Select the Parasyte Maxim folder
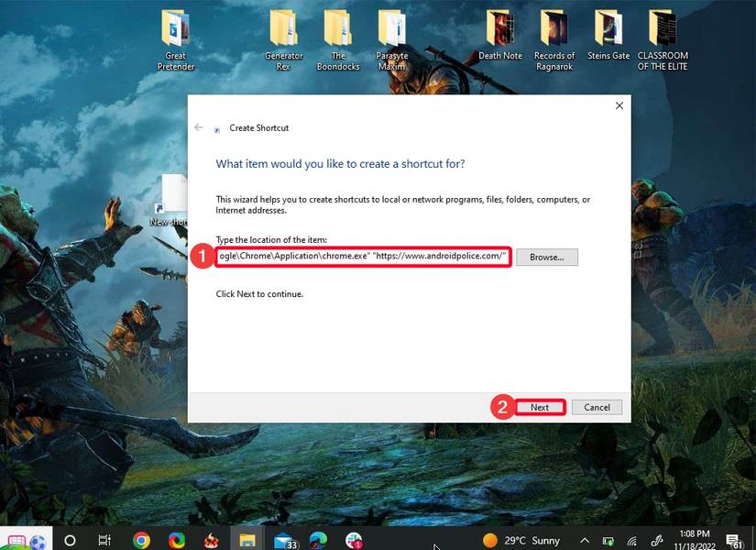 (391, 40)
